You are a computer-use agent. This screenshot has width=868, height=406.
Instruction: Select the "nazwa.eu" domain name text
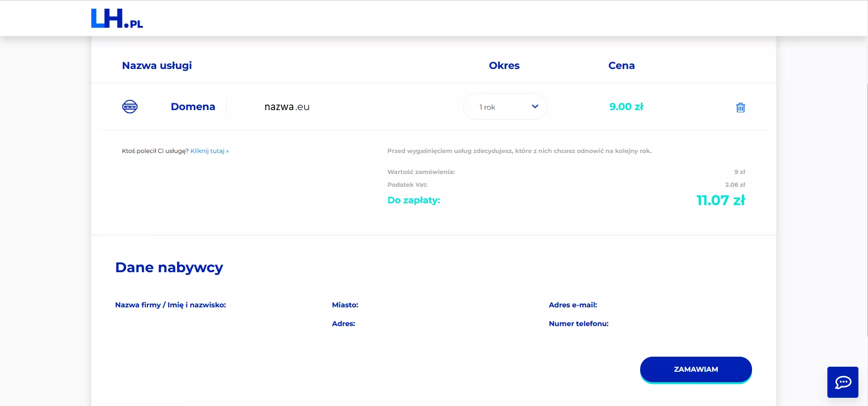287,107
